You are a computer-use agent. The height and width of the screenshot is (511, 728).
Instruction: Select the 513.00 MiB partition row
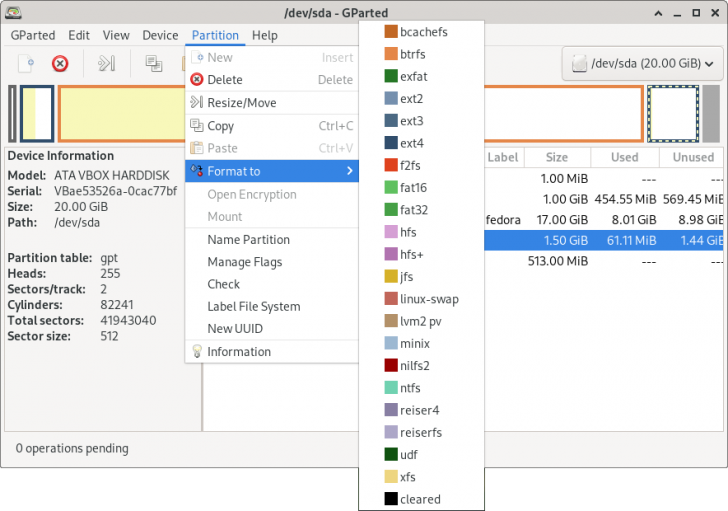604,261
